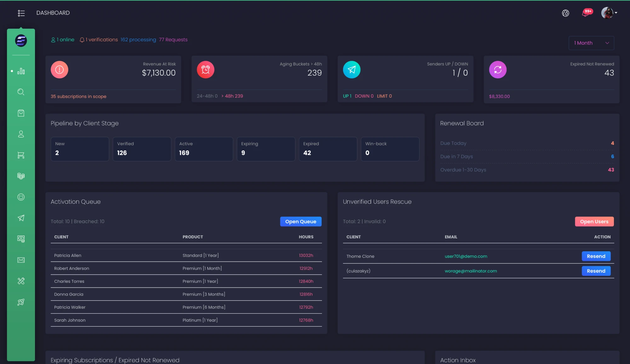630x364 pixels.
Task: Open the bar chart dashboard icon
Action: click(21, 71)
